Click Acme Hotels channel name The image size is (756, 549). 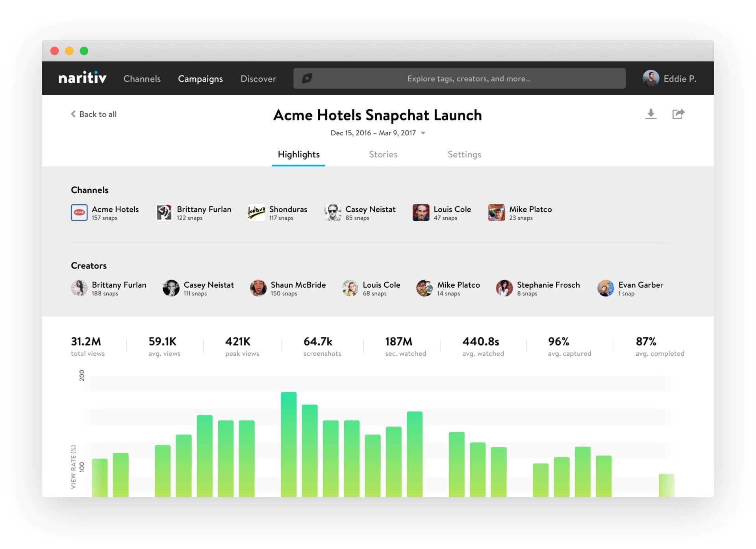[115, 209]
